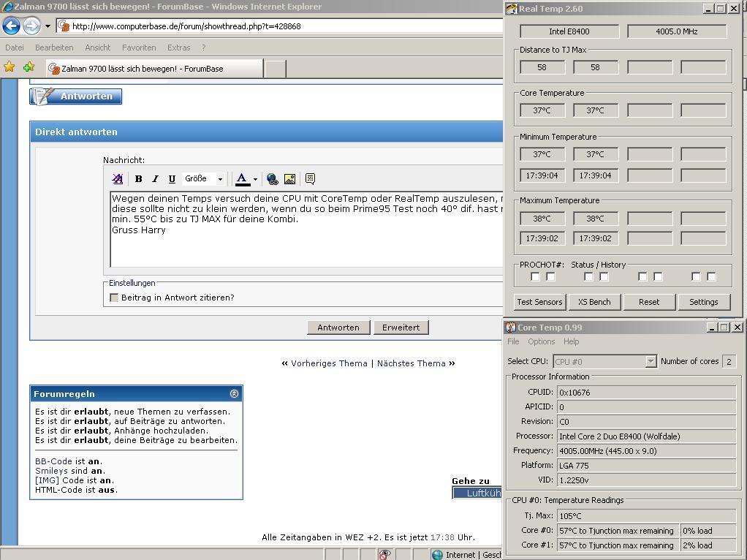Open the ? help menu in Internet Explorer
The height and width of the screenshot is (560, 747).
click(x=203, y=48)
